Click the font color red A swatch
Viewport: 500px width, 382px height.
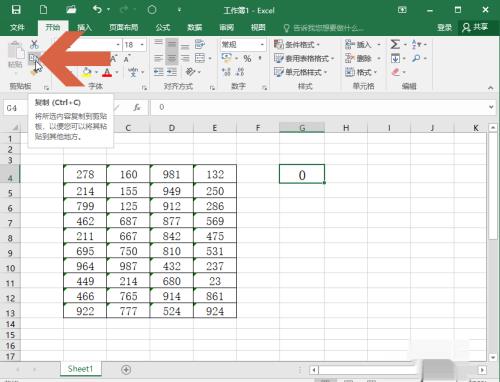pos(107,72)
